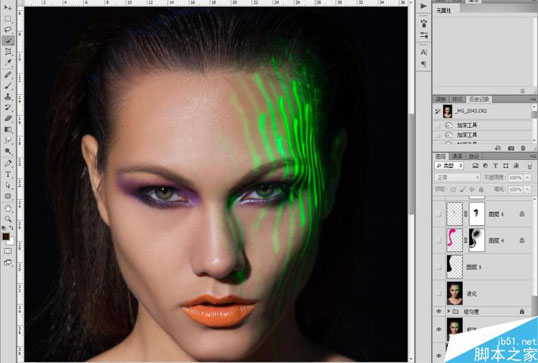Image resolution: width=538 pixels, height=363 pixels.
Task: Switch to 图层 Layers tab
Action: [x=441, y=156]
